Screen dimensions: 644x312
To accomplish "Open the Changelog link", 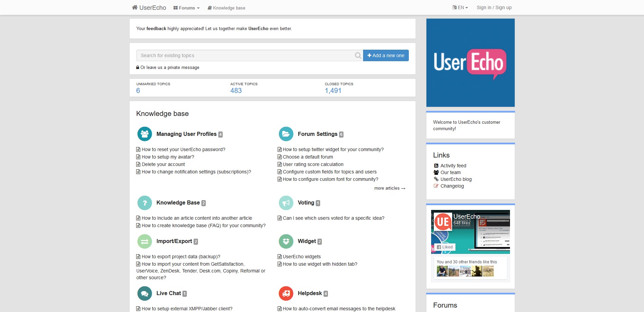I will pyautogui.click(x=452, y=186).
